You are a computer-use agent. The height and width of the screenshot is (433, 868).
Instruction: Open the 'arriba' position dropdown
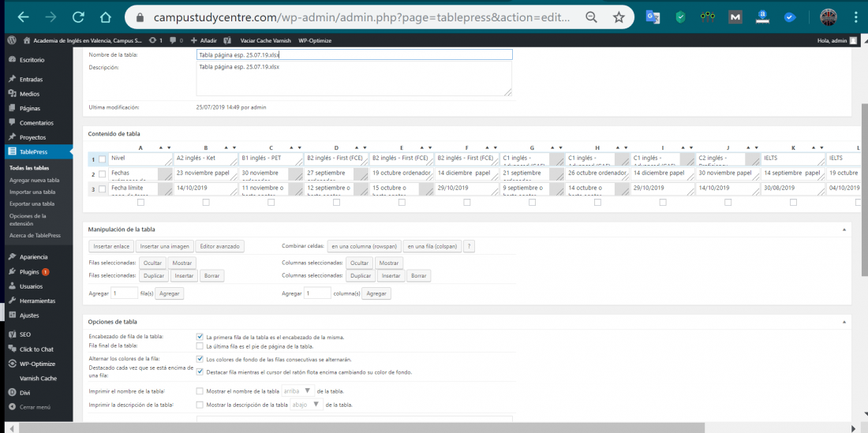(x=297, y=391)
